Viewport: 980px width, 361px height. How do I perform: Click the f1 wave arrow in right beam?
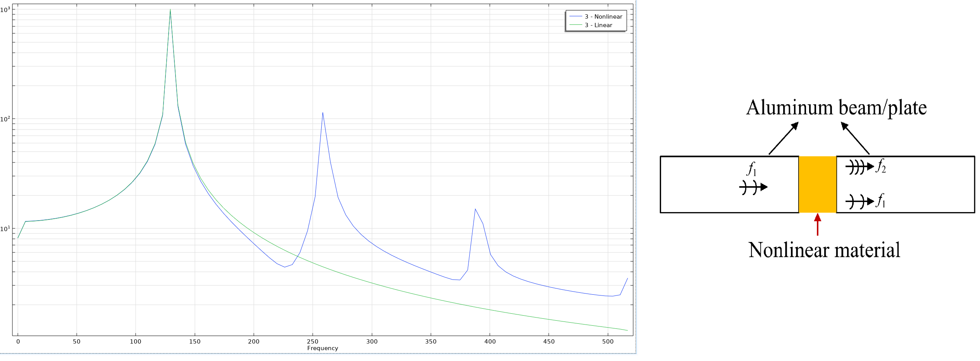[x=859, y=202]
